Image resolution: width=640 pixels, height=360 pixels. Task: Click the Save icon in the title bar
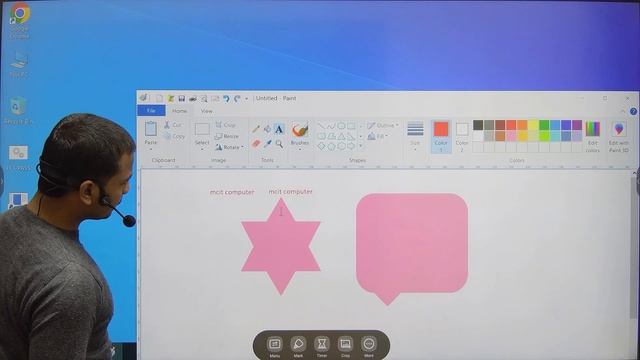point(182,98)
